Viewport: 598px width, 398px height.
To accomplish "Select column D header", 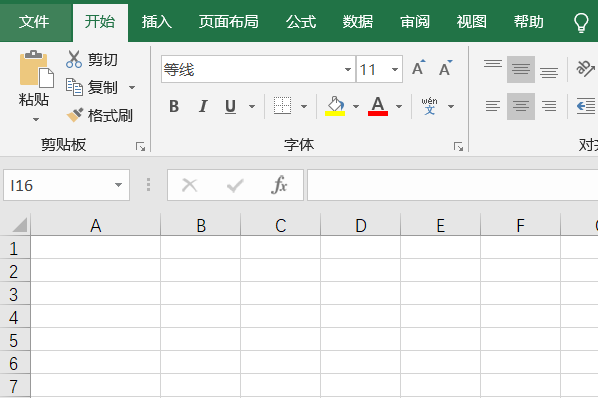I will tap(361, 225).
